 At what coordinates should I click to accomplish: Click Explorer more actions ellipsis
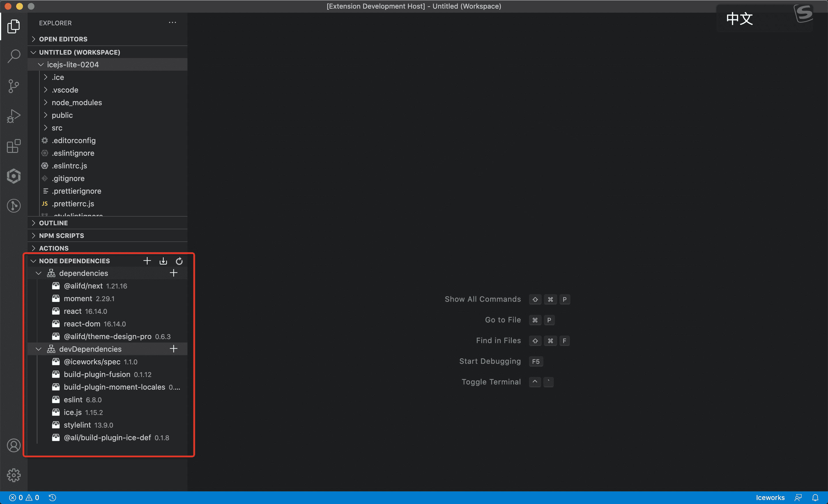(x=172, y=22)
